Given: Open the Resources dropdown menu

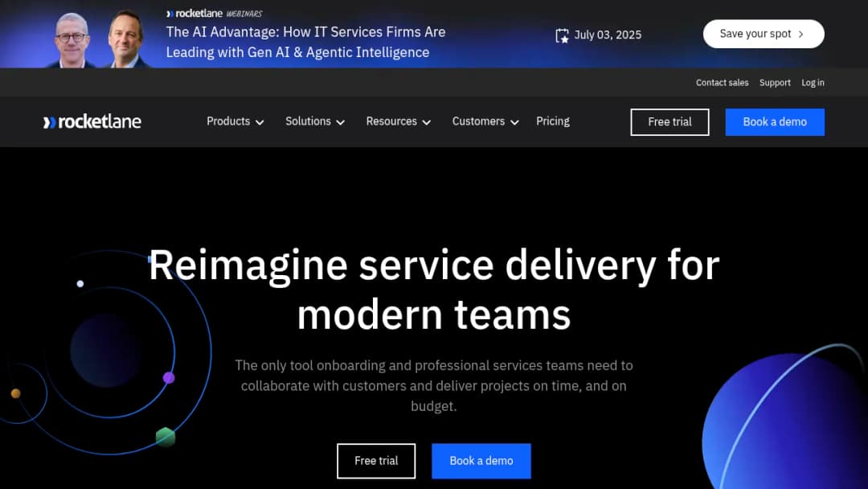Looking at the screenshot, I should 399,121.
